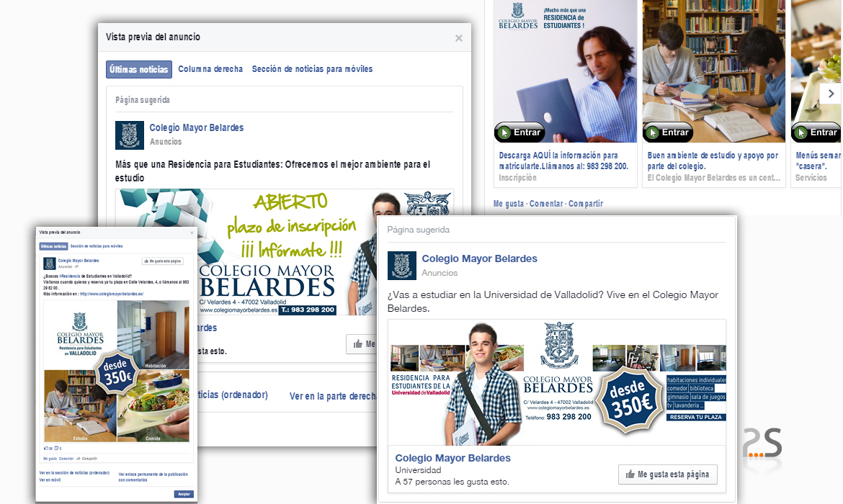Advance carousel with the right arrow
The width and height of the screenshot is (843, 504).
pyautogui.click(x=830, y=94)
